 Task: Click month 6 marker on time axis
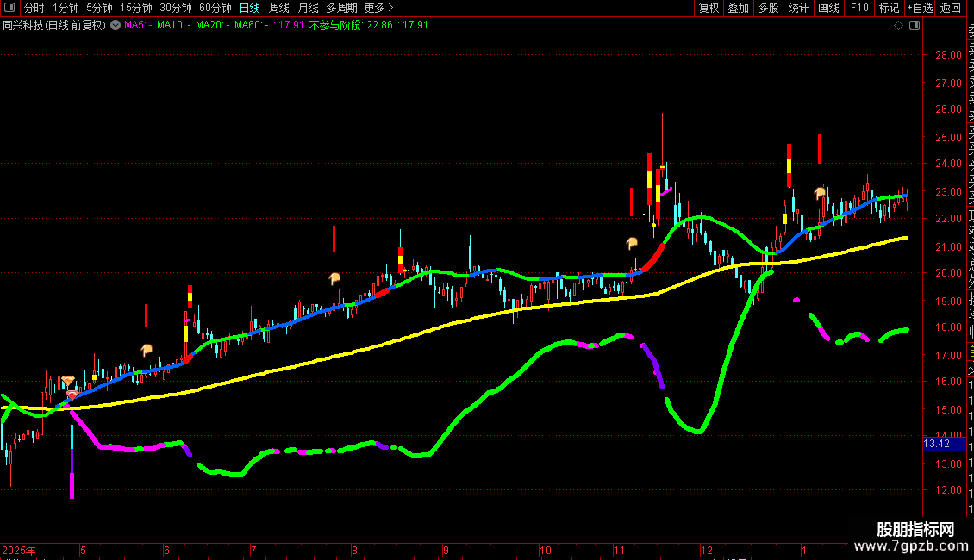coord(166,551)
